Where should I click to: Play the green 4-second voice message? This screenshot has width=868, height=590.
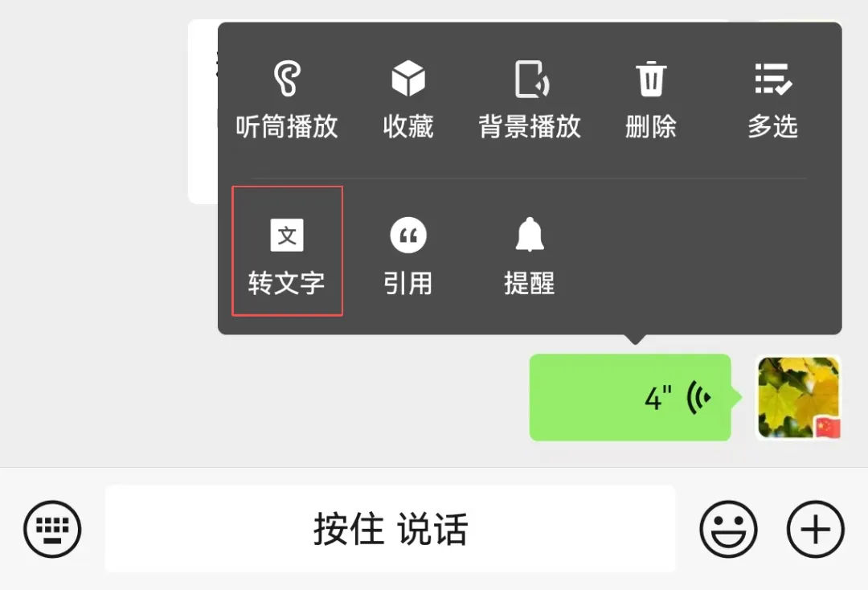click(630, 397)
